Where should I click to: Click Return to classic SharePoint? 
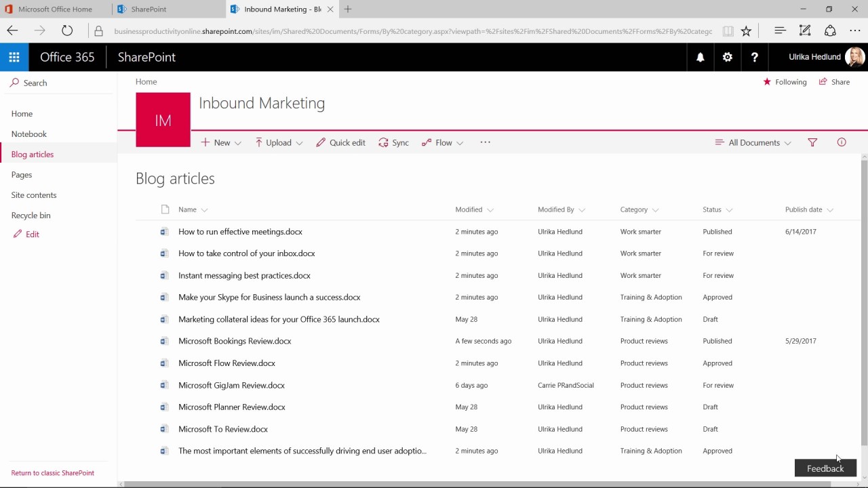click(x=52, y=473)
